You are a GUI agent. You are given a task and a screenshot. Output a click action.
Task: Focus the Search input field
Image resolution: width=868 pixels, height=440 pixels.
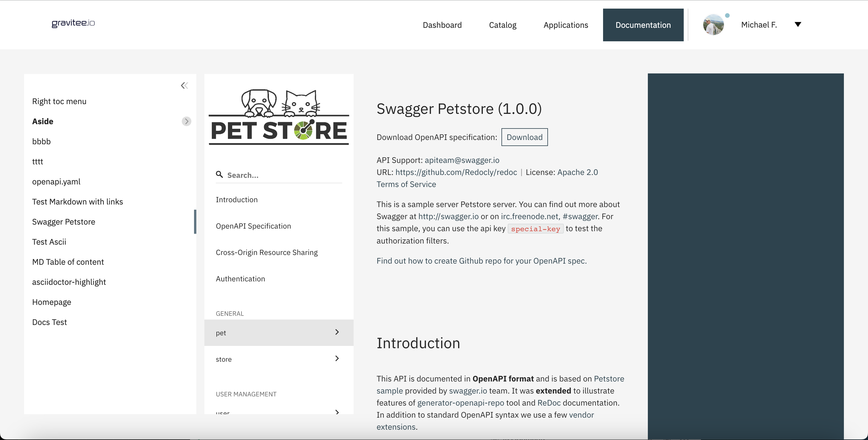pyautogui.click(x=283, y=175)
